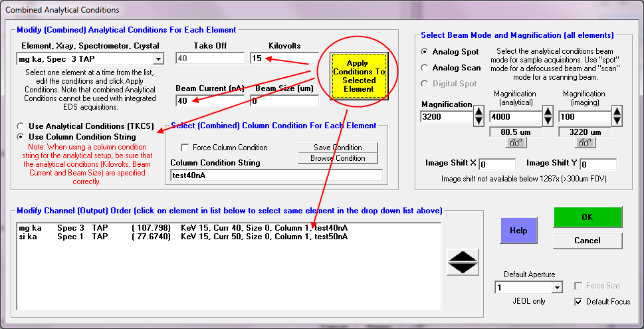644x329 pixels.
Task: Increase imaging magnification with up arrow
Action: point(617,112)
